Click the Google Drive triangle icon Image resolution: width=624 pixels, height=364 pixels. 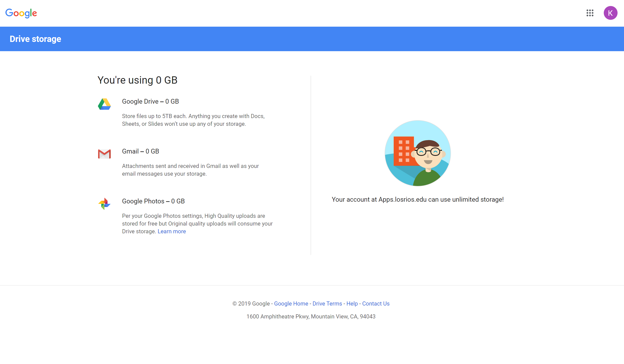tap(104, 104)
